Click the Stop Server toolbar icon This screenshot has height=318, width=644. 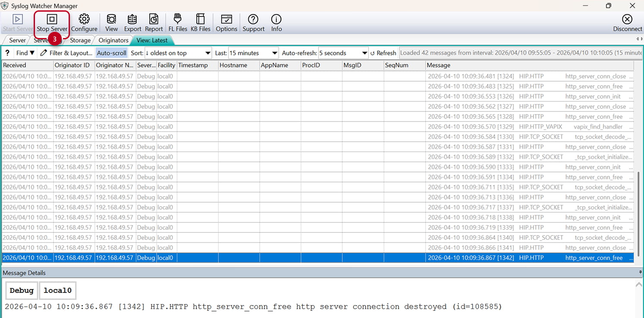52,19
